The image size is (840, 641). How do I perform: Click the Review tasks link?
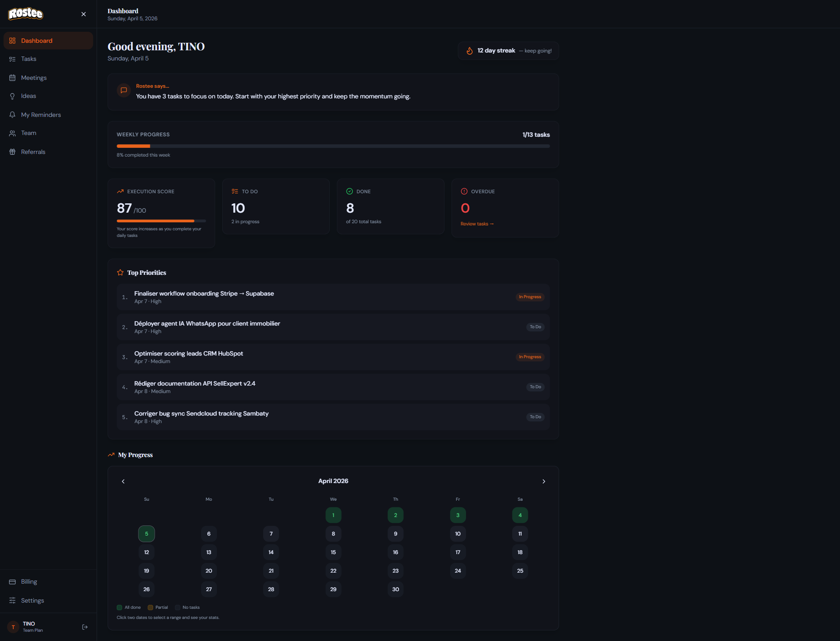tap(477, 224)
